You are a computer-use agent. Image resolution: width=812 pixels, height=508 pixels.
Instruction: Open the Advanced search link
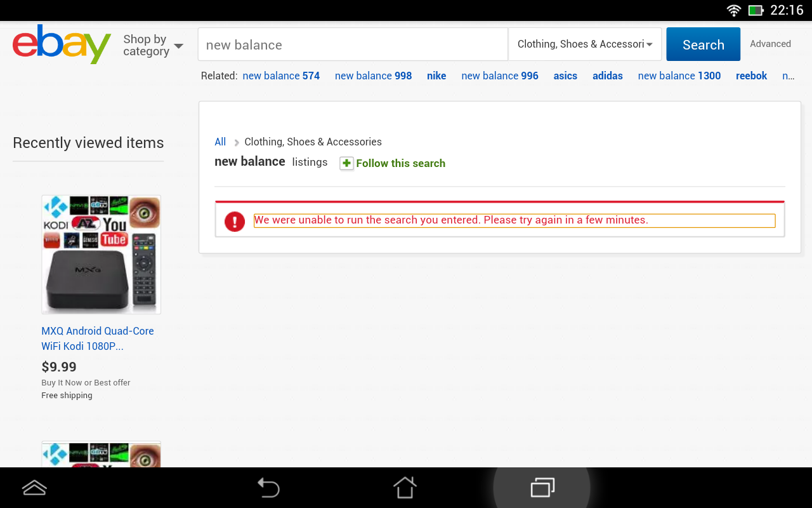click(x=770, y=44)
